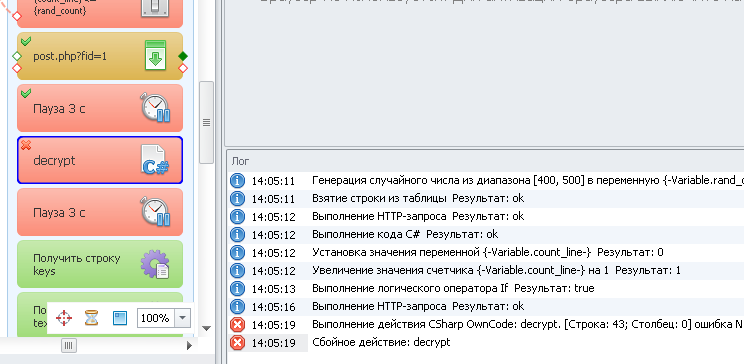Select the 14:05:12 Выполнение HTTP-запроса log row
Viewport: 744px width, 364px height.
(x=486, y=216)
